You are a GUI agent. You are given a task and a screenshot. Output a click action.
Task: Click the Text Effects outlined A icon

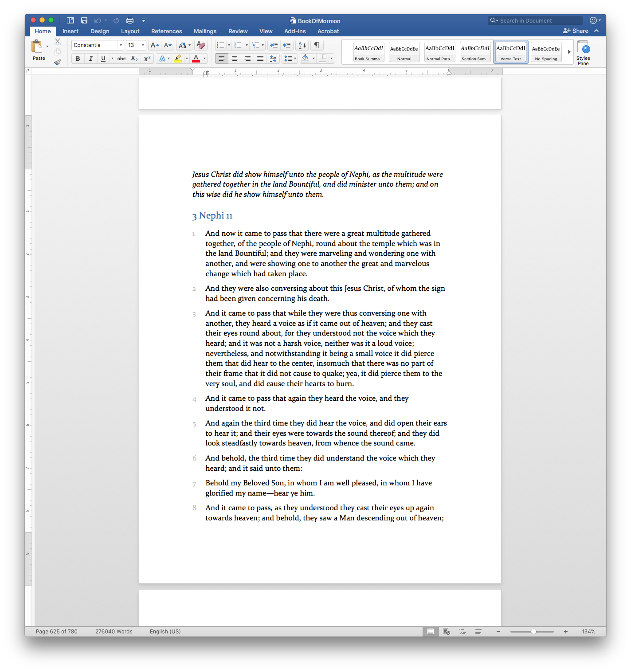click(x=162, y=59)
